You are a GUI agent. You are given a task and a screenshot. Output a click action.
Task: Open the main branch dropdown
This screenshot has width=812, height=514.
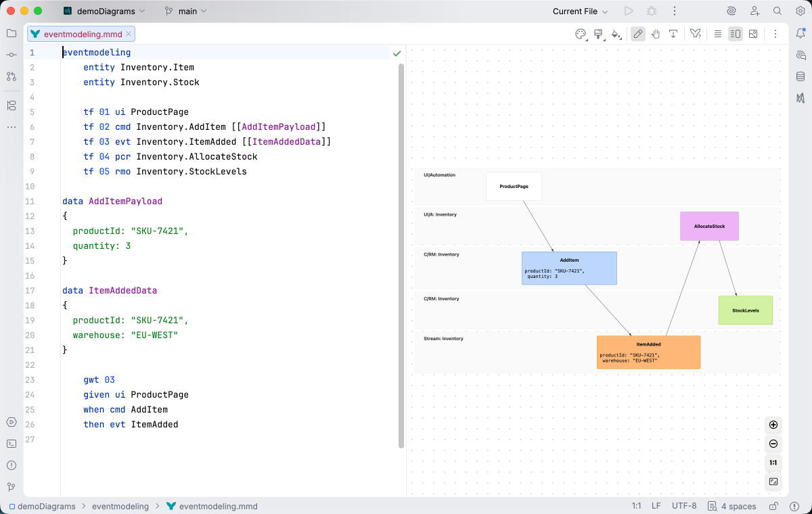(x=185, y=11)
